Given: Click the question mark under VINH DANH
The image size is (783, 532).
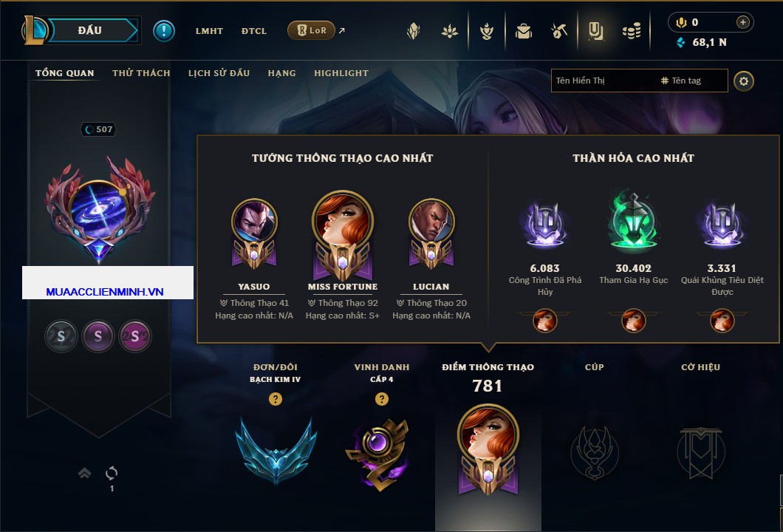Looking at the screenshot, I should point(381,398).
